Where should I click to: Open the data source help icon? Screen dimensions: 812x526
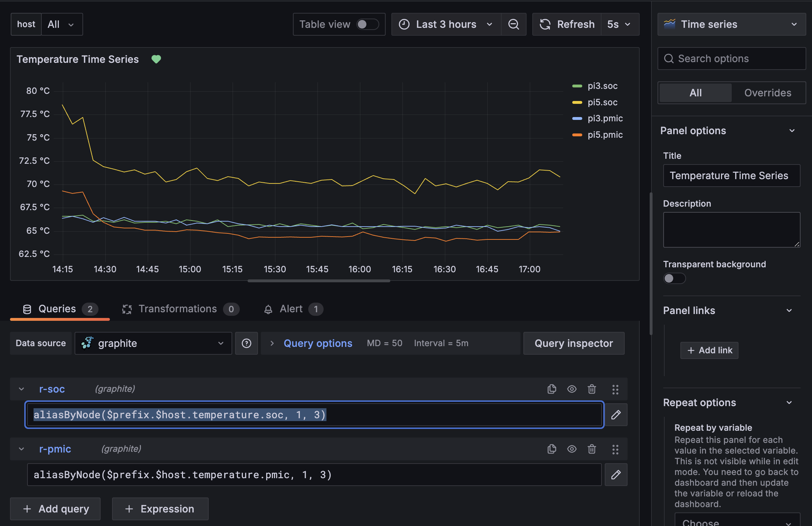pyautogui.click(x=246, y=343)
